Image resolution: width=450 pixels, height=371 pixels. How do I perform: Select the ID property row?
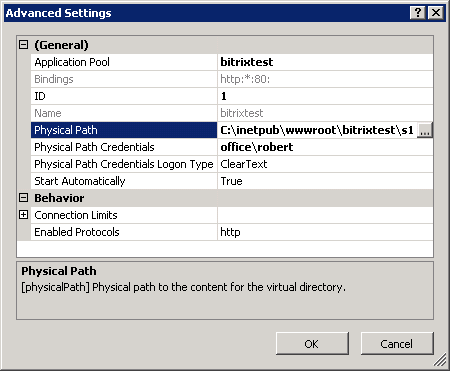click(x=232, y=96)
